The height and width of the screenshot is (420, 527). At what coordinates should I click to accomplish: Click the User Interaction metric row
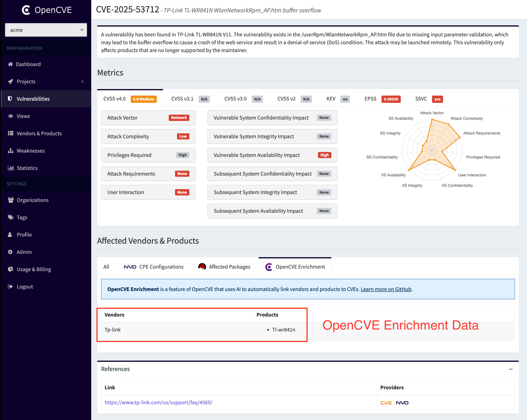[x=148, y=192]
